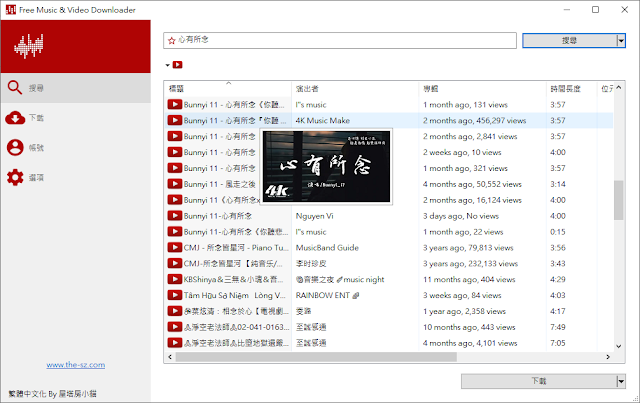Click YouTube icon of 2,841 views row
640x403 pixels.
point(175,136)
